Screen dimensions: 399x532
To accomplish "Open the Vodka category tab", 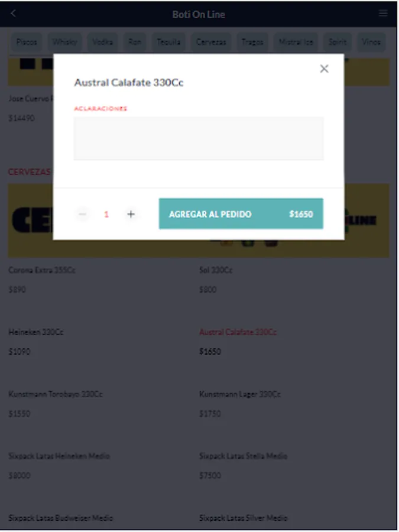I will point(102,42).
